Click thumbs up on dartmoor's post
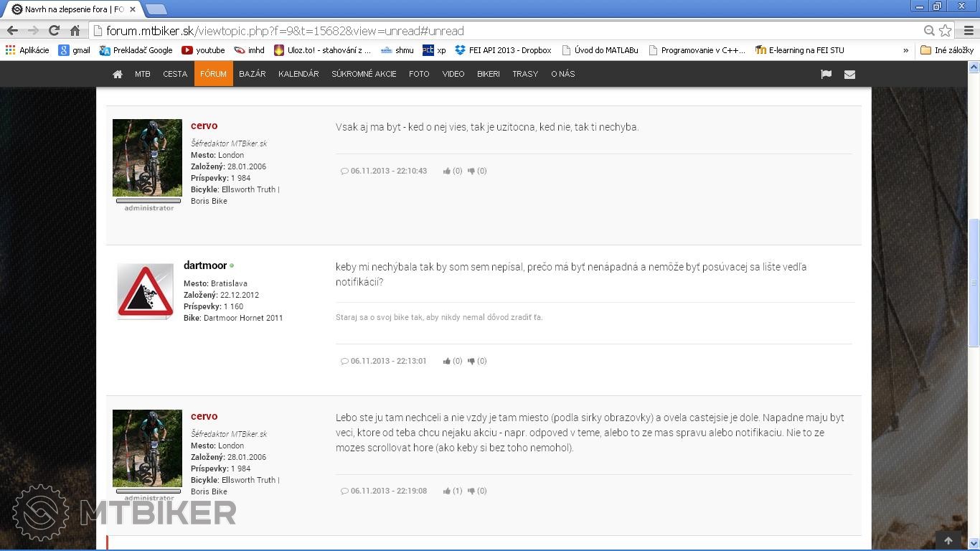Viewport: 980px width, 551px height. tap(447, 361)
